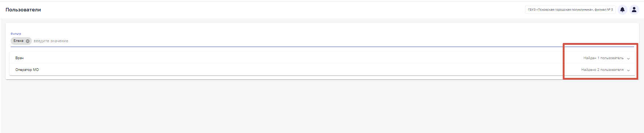
Task: Click the Елена chip label
Action: (18, 41)
